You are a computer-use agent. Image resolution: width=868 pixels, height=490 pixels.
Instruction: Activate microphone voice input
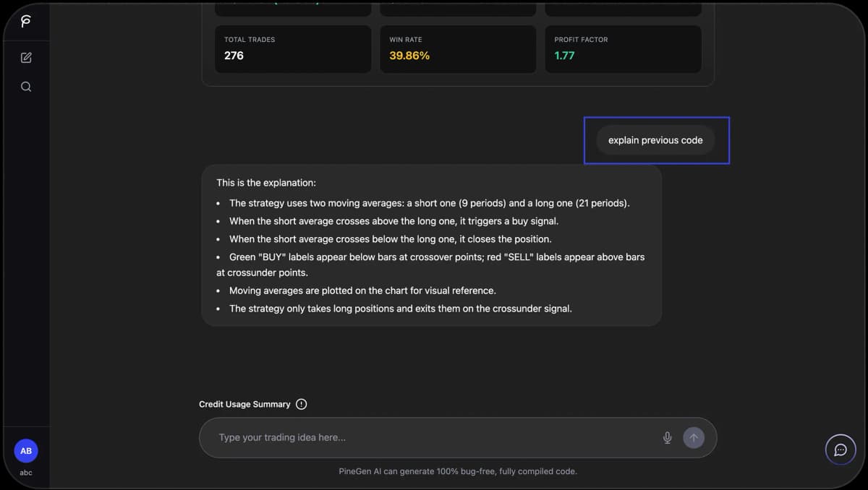pyautogui.click(x=668, y=437)
